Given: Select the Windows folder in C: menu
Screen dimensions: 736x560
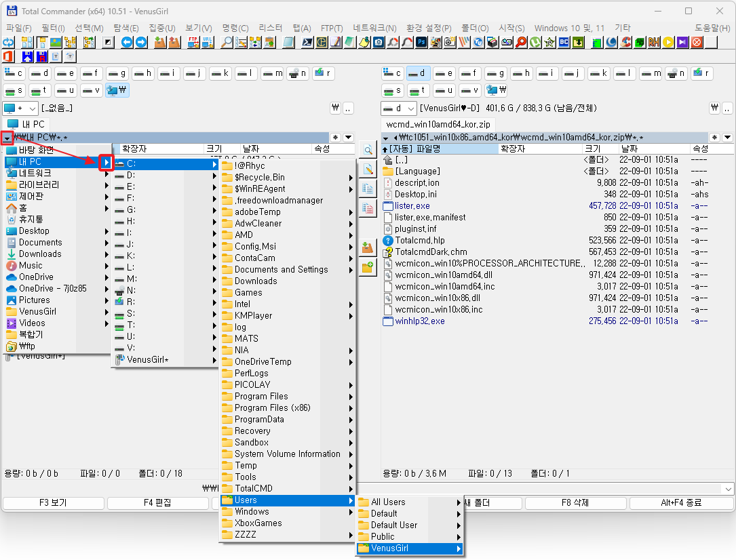Looking at the screenshot, I should (287, 512).
